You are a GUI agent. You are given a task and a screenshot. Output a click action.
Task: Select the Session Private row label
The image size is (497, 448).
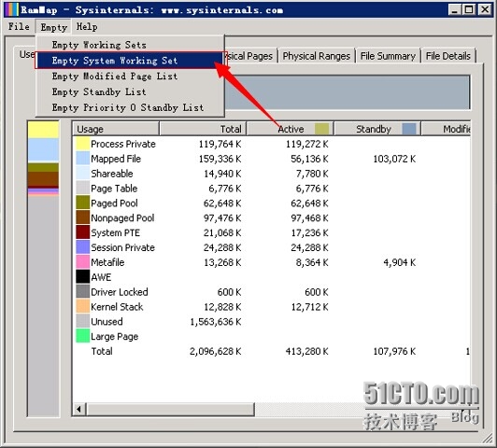pyautogui.click(x=122, y=247)
